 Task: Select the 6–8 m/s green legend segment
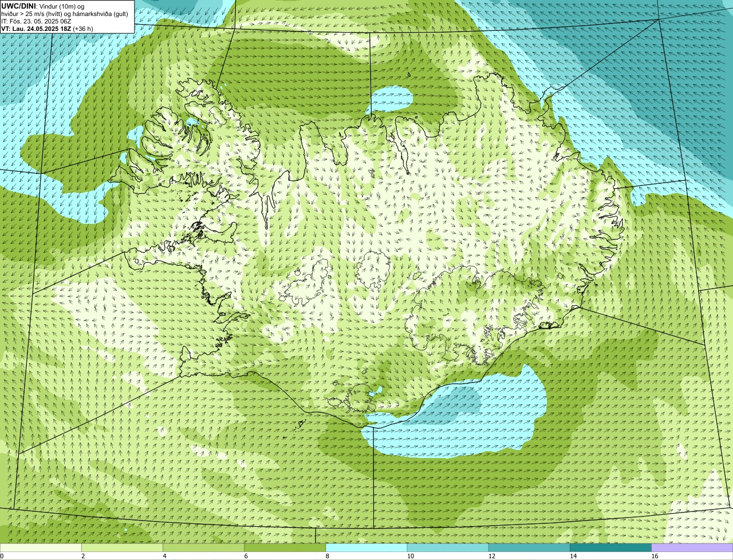click(285, 548)
